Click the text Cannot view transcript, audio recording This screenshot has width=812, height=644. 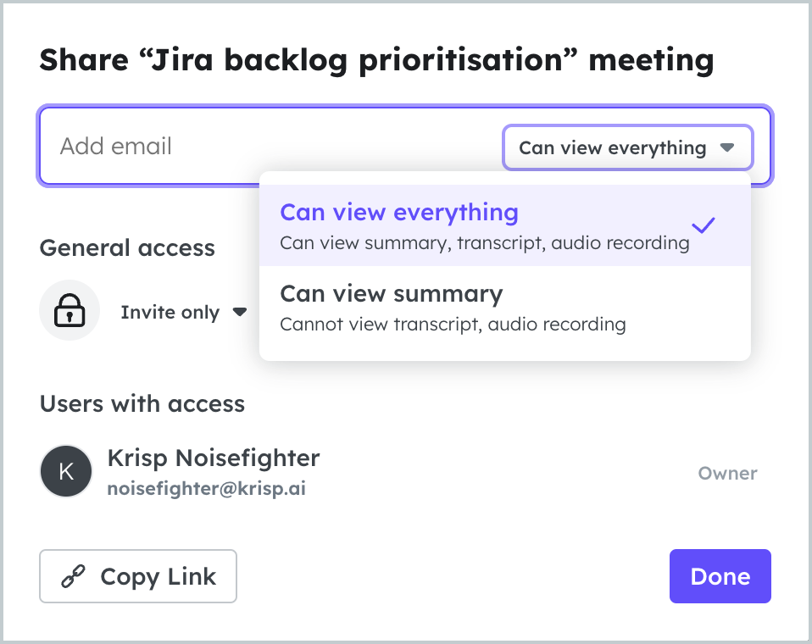coord(453,324)
